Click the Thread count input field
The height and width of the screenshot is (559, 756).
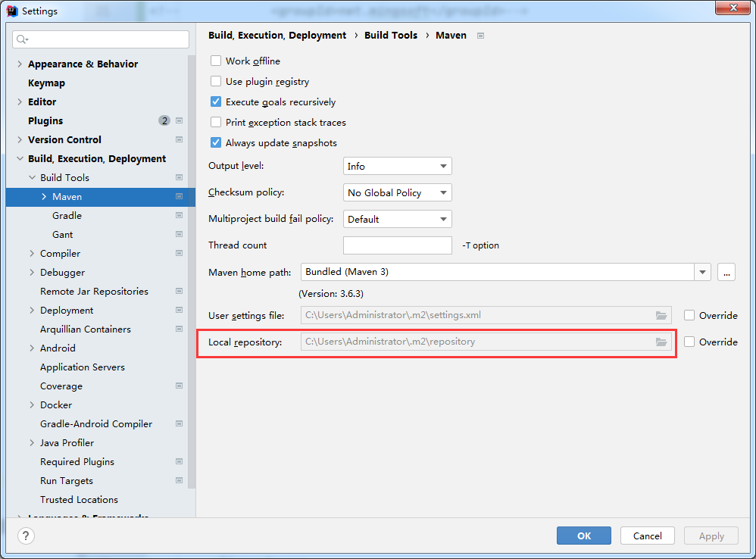point(397,245)
